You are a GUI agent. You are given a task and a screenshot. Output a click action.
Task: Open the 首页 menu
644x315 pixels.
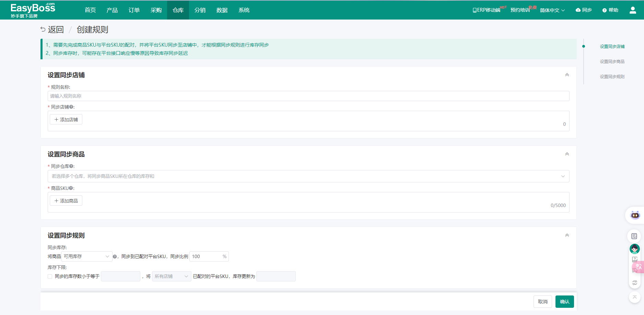pos(90,10)
